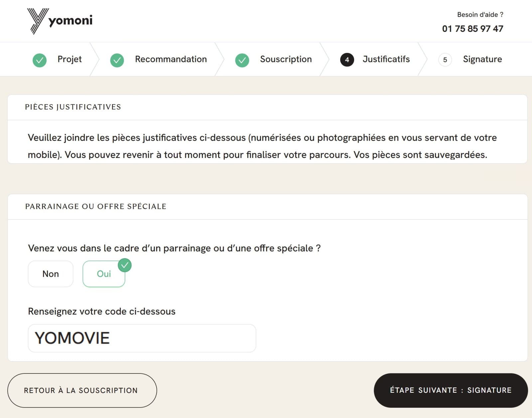Select Non for parrainage question

[x=50, y=274]
